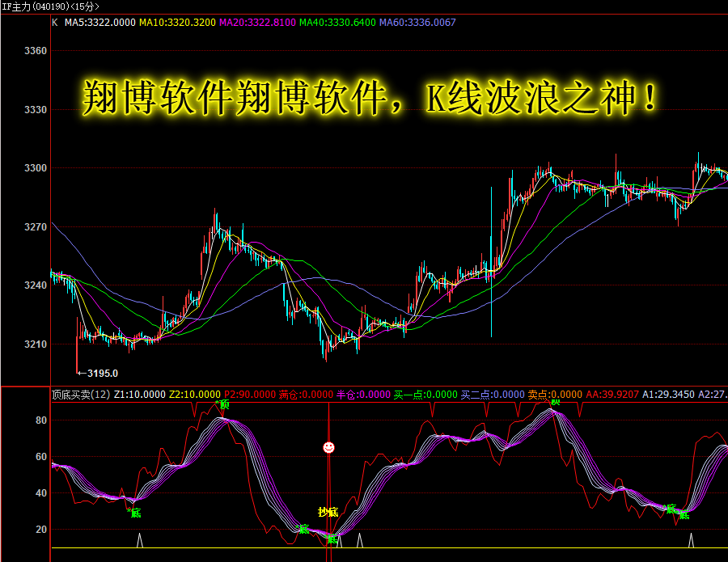
Task: Click the 80 level on indicator axis
Action: point(41,420)
